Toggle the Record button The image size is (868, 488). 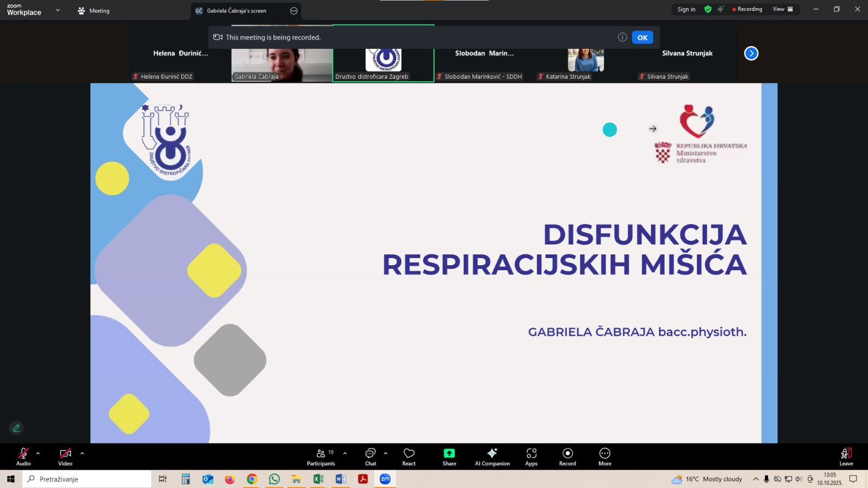pos(567,456)
